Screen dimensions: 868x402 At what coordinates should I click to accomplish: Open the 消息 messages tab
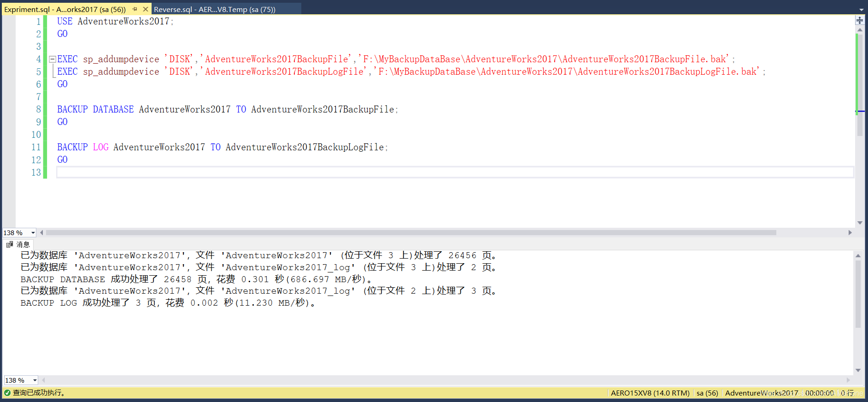(18, 244)
